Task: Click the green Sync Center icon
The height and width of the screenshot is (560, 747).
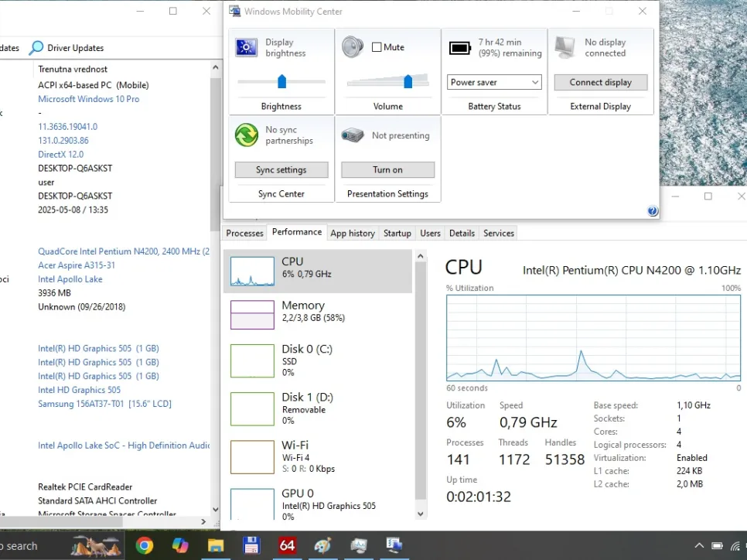Action: pyautogui.click(x=247, y=135)
